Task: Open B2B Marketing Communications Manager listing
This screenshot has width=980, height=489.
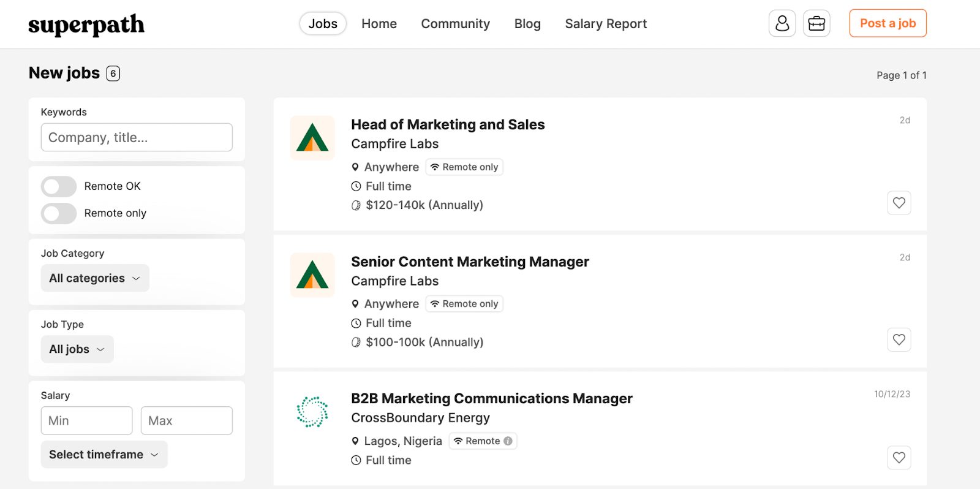Action: (492, 398)
